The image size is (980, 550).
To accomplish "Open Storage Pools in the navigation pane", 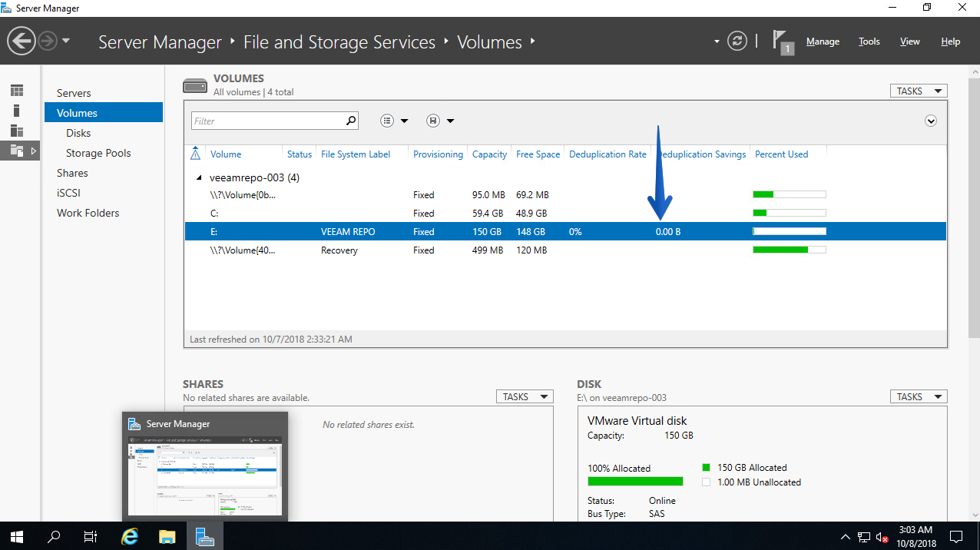I will pyautogui.click(x=98, y=153).
